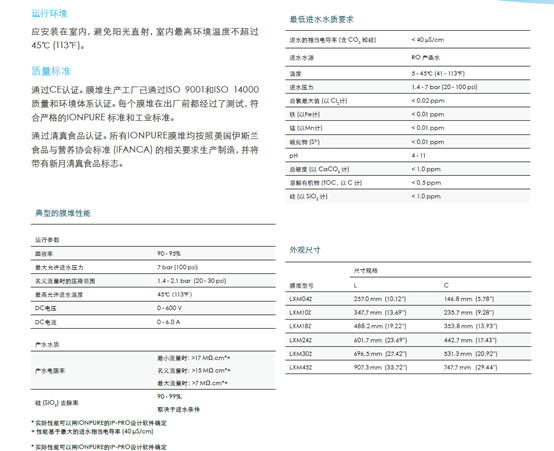Click the value "907.3 mm (35.72")"
The width and height of the screenshot is (554, 451).
click(381, 368)
